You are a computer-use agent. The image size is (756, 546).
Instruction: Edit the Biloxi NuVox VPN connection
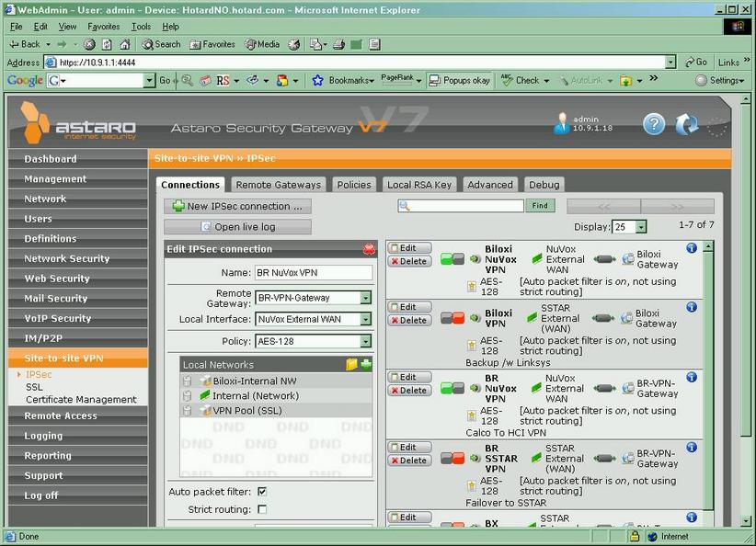pyautogui.click(x=409, y=247)
